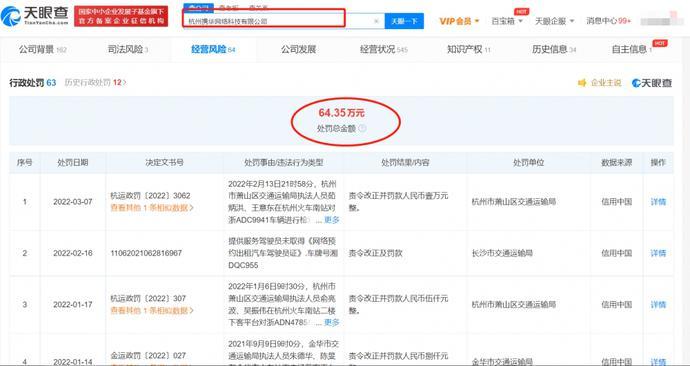The height and width of the screenshot is (366, 690).
Task: Click the 64.35万元 penalty total
Action: [341, 113]
